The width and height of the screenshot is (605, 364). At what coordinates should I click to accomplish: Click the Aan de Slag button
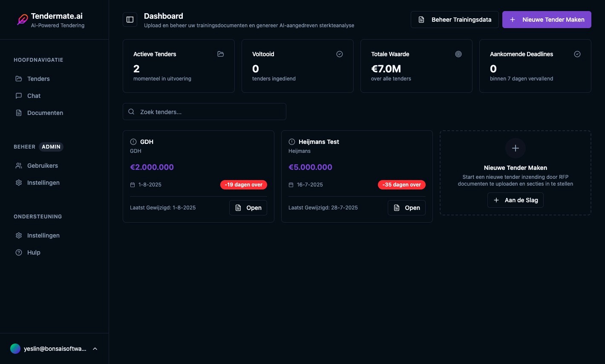(x=516, y=200)
